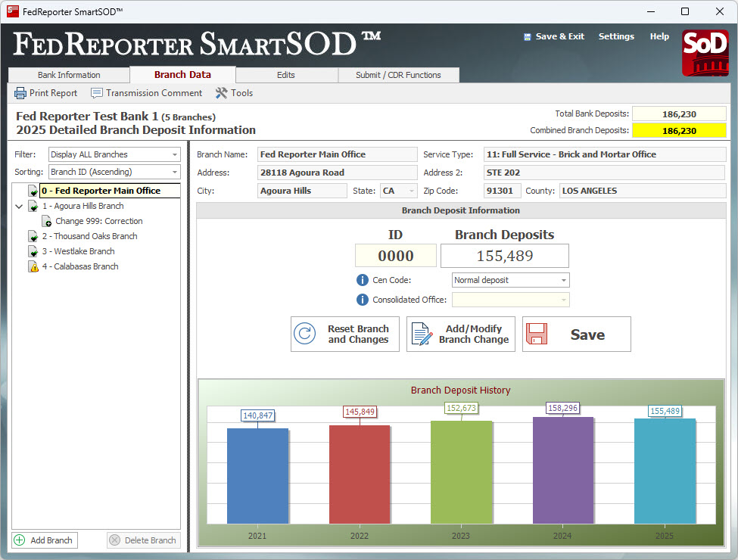The height and width of the screenshot is (560, 738).
Task: Click the red SoD capitol logo
Action: click(x=705, y=53)
